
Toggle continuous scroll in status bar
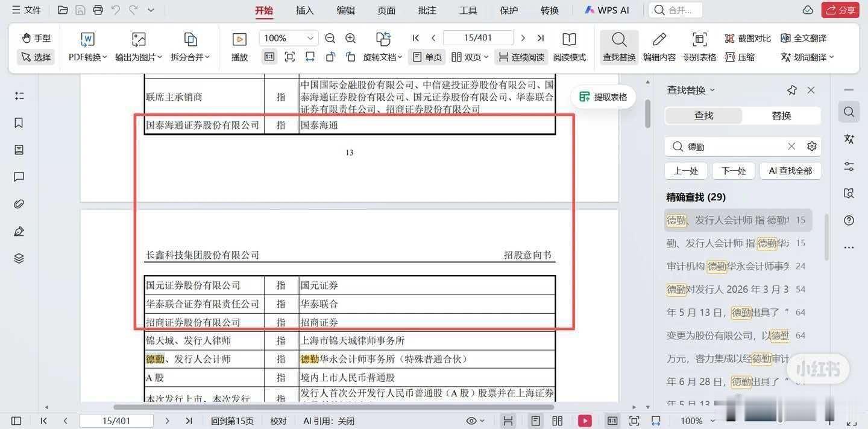coord(508,421)
